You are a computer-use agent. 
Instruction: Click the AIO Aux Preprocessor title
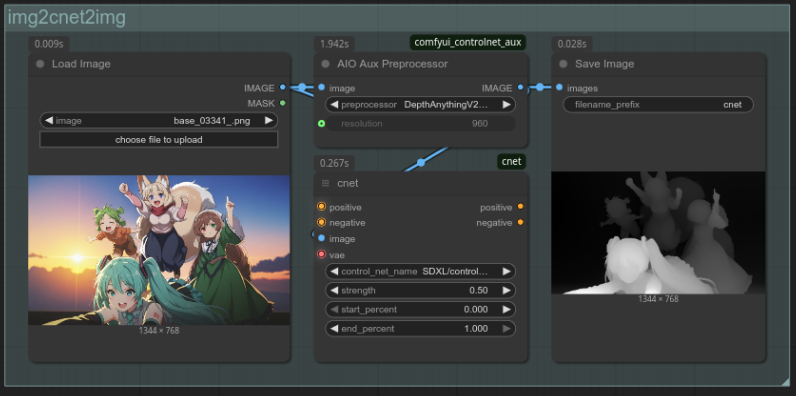(392, 64)
